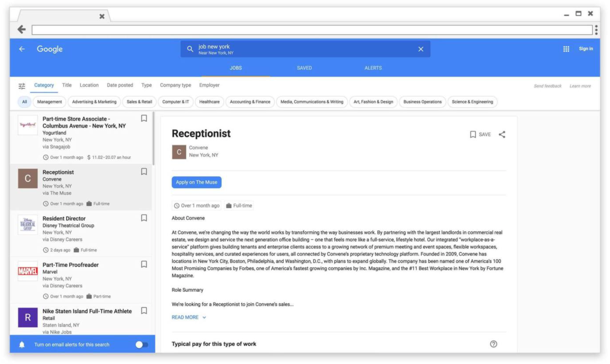
Task: Filter by Healthcare category
Action: [x=209, y=102]
